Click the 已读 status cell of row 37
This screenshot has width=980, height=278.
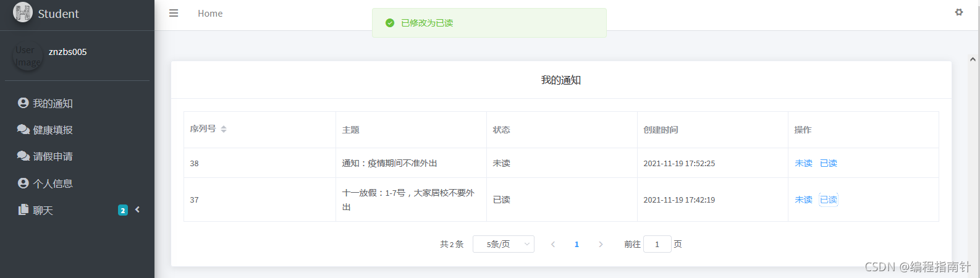pos(562,200)
